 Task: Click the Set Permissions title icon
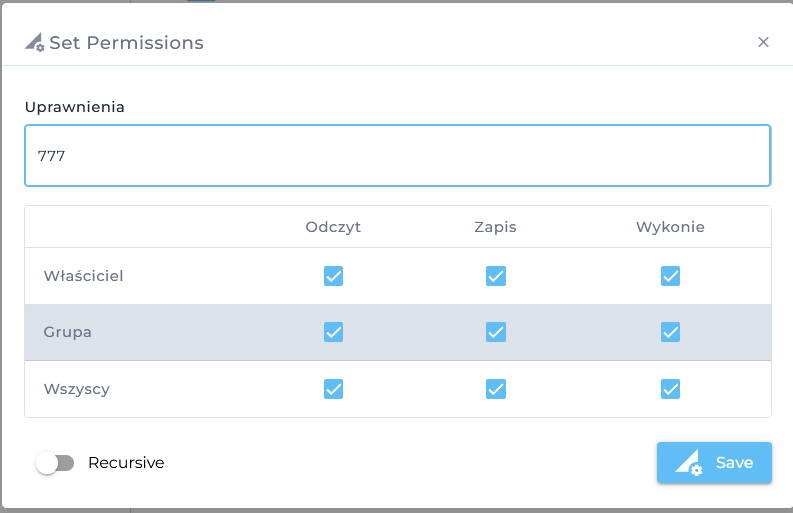[x=34, y=43]
